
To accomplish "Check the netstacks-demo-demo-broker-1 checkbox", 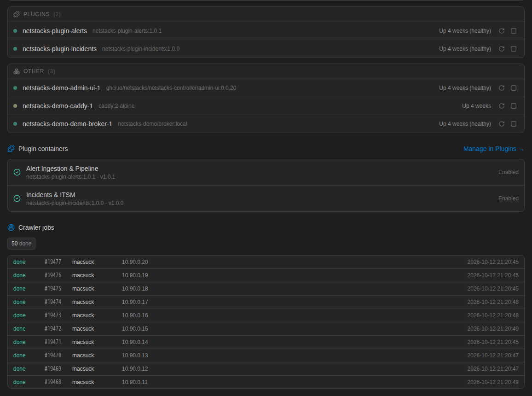I will 514,124.
